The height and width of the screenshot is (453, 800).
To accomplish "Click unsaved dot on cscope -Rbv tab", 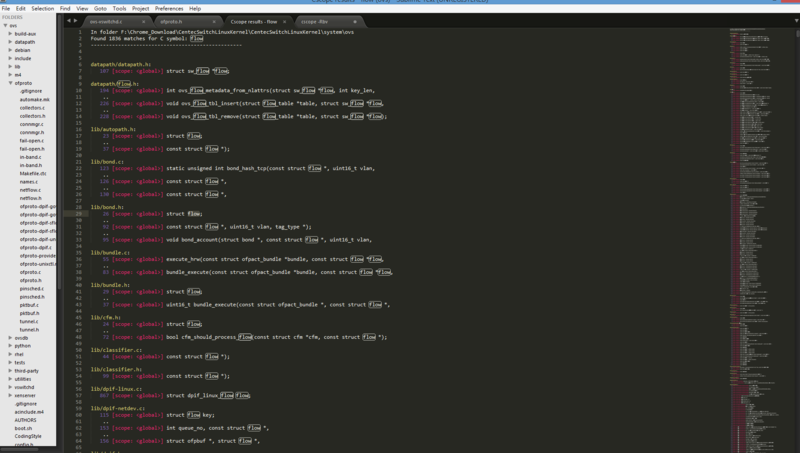I will click(x=355, y=22).
